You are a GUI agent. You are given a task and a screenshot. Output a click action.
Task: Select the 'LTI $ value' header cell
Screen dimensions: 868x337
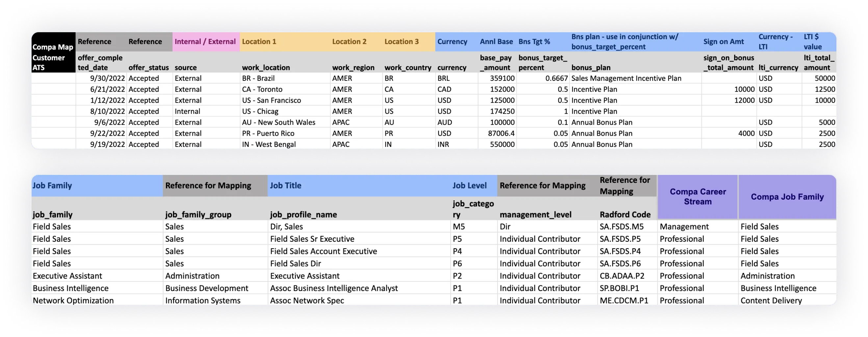coord(819,42)
